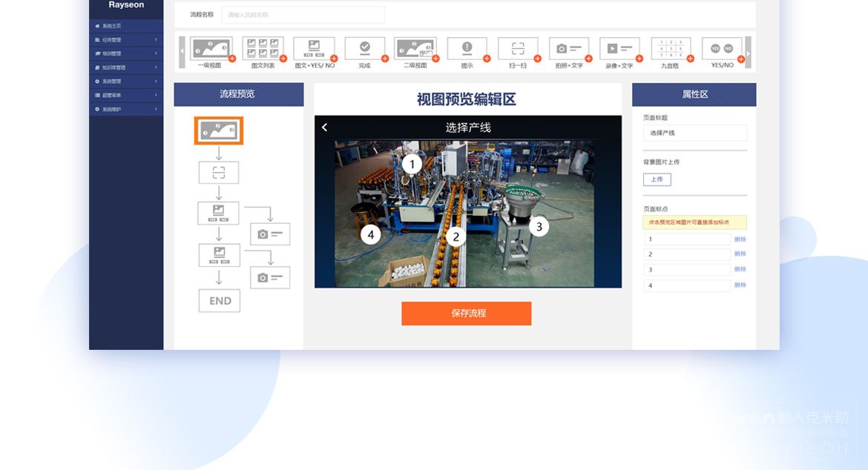Click marker 2 on the production line image
Viewport: 868px width, 470px height.
coord(456,236)
